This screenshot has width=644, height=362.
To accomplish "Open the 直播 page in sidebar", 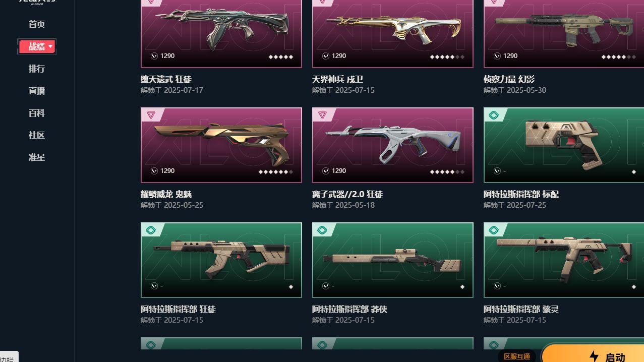I will 37,91.
